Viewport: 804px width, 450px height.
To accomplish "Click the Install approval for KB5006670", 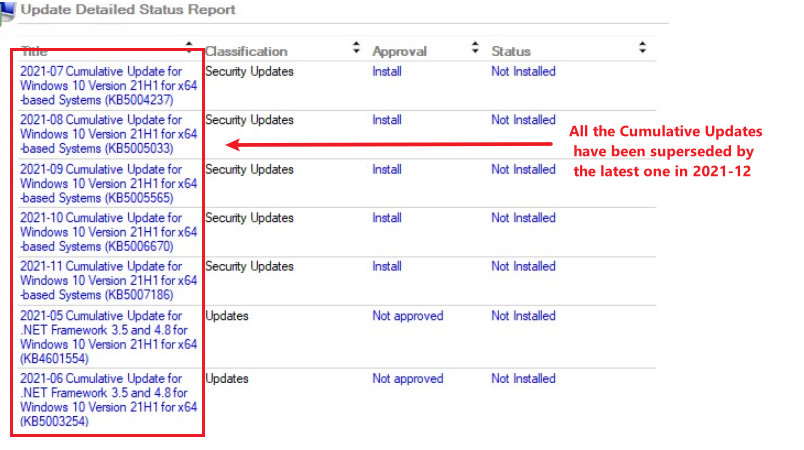I will pos(387,217).
